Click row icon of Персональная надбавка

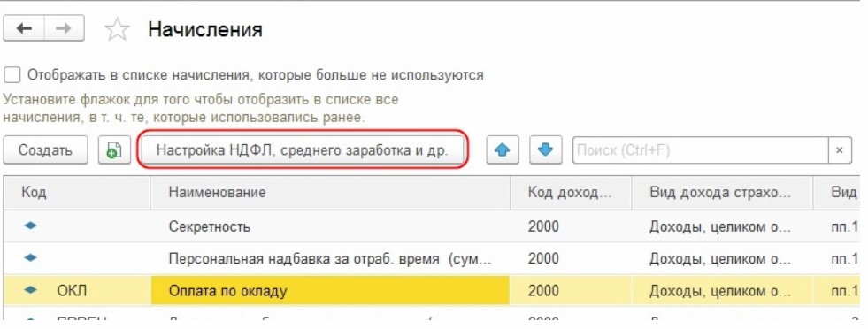pyautogui.click(x=31, y=257)
